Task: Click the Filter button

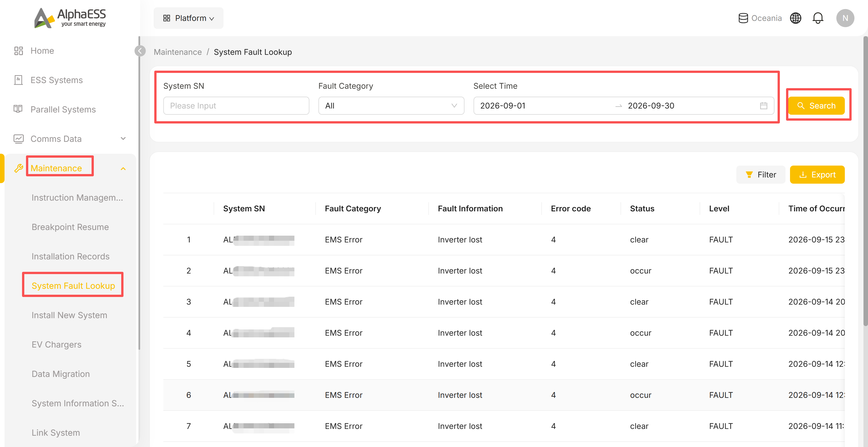Action: (x=761, y=175)
